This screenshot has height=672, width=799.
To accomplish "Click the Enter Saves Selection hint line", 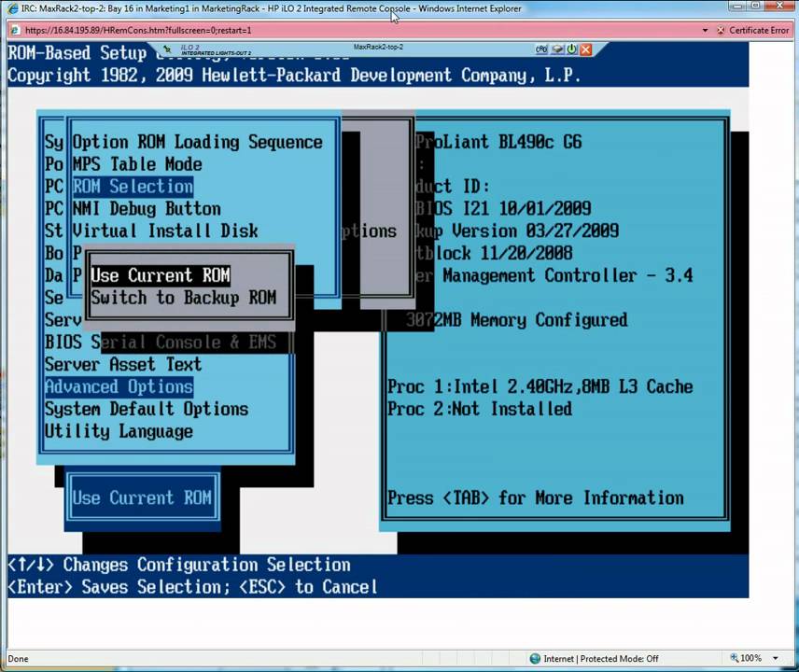I will [192, 587].
